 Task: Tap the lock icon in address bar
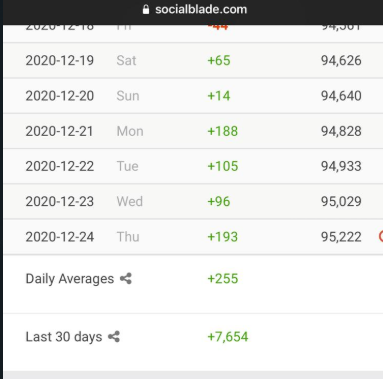(146, 9)
